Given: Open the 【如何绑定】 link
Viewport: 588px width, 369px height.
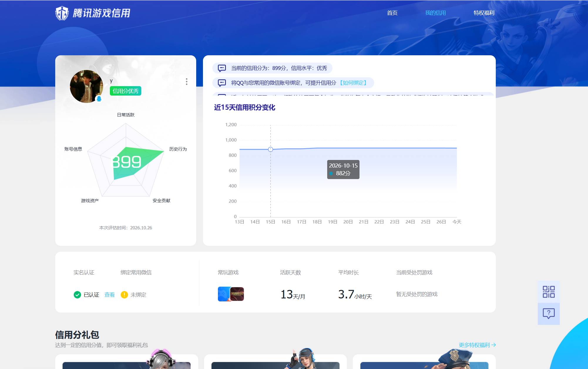Looking at the screenshot, I should [x=353, y=83].
